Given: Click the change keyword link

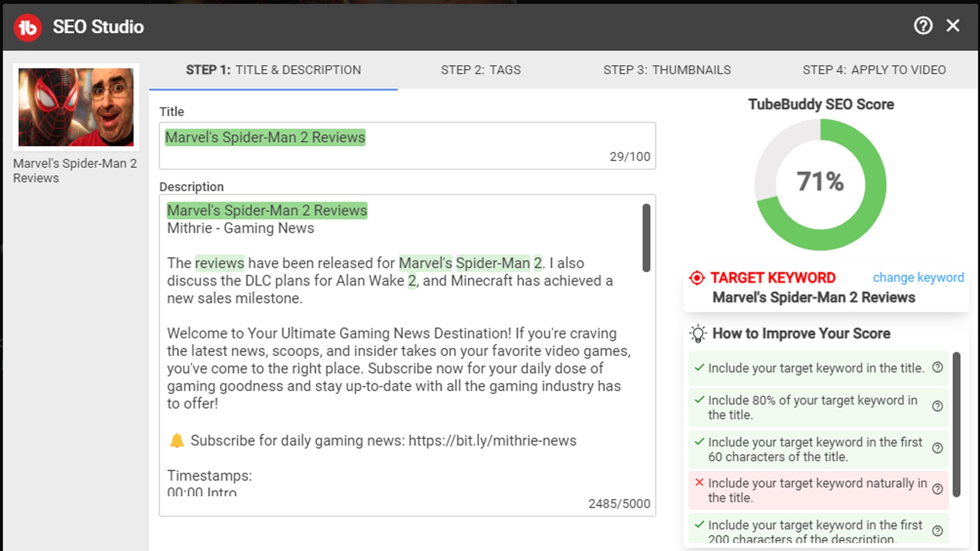Looking at the screenshot, I should (x=918, y=278).
